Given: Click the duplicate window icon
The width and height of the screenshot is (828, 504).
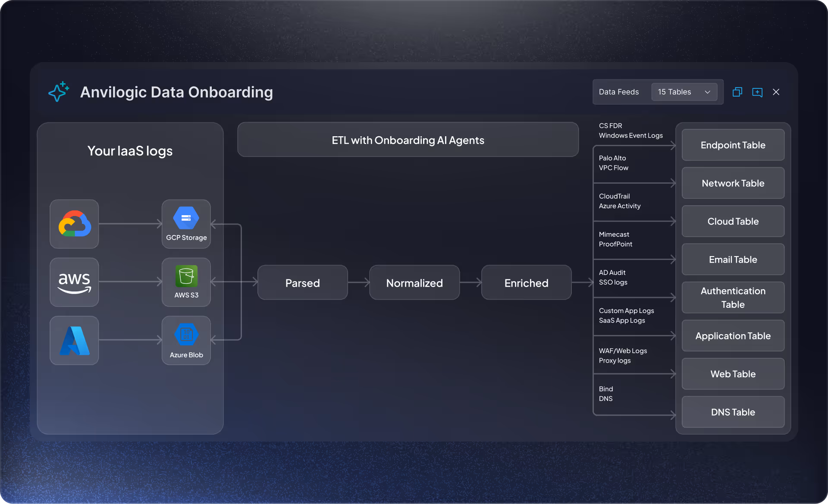Looking at the screenshot, I should [737, 92].
